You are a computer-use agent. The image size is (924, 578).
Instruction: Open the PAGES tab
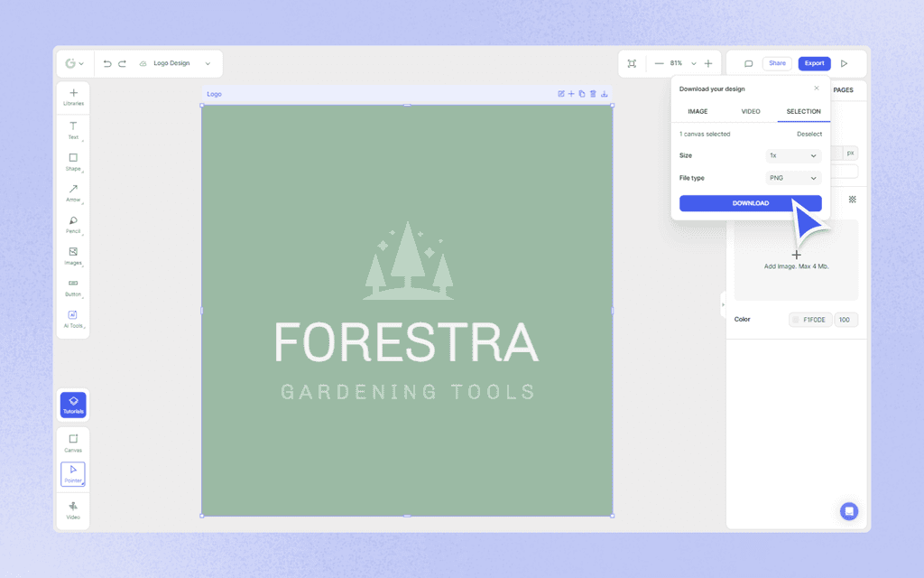pyautogui.click(x=844, y=90)
